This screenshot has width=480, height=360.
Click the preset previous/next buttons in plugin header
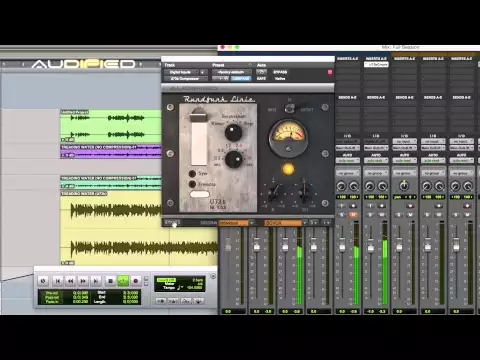point(221,79)
